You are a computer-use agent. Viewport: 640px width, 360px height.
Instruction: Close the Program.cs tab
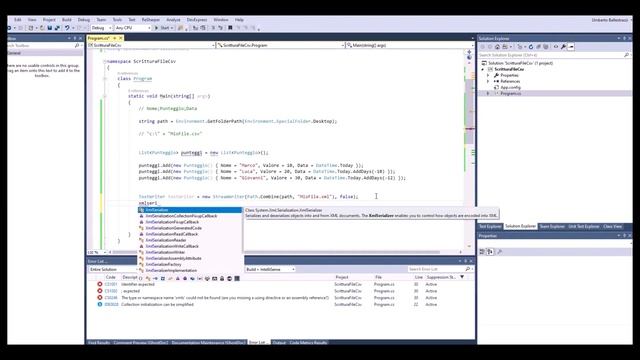pyautogui.click(x=121, y=38)
